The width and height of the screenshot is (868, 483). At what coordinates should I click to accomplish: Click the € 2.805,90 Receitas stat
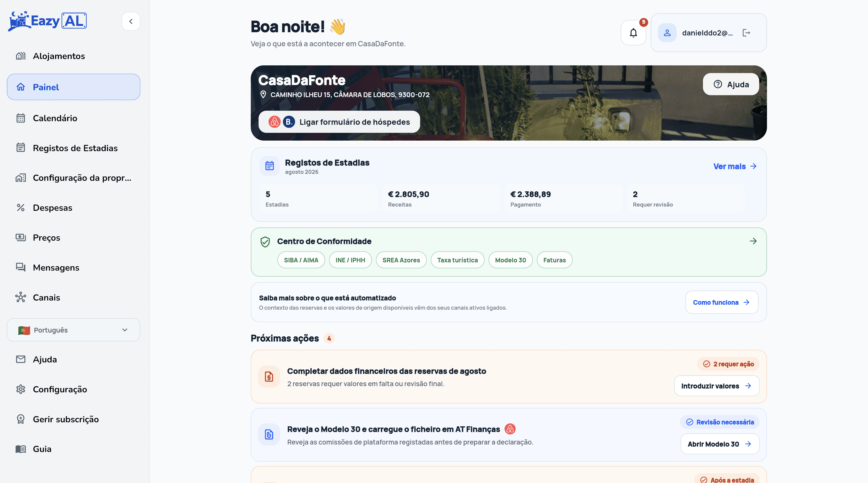coord(441,199)
